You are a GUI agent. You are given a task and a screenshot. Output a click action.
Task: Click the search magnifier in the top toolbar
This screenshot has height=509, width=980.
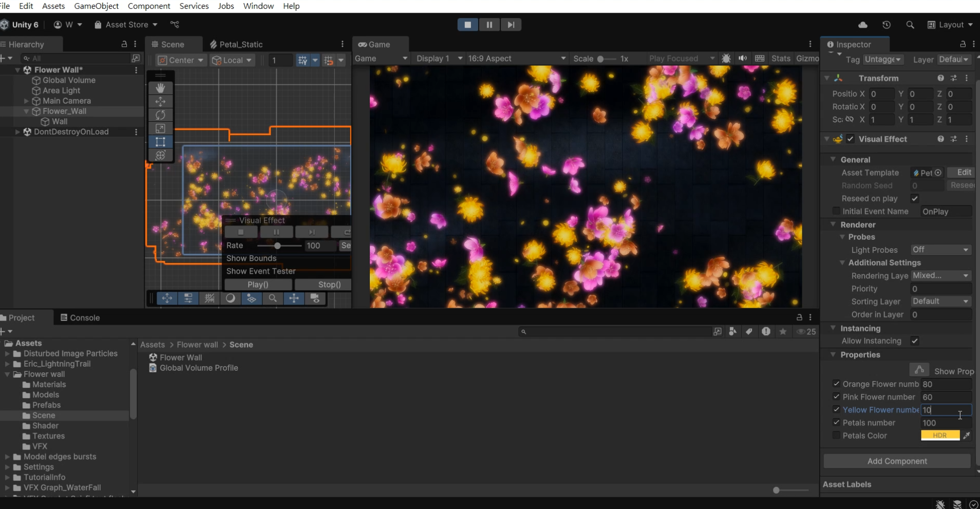911,24
